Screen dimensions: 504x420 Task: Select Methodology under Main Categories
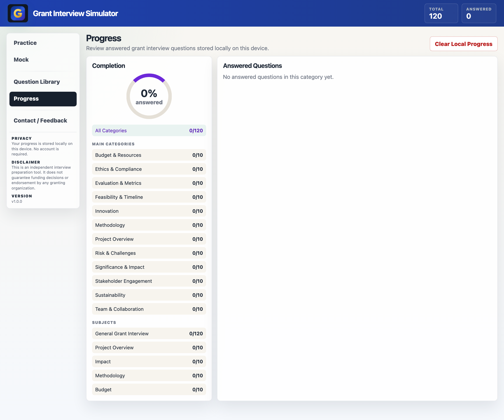coord(149,225)
